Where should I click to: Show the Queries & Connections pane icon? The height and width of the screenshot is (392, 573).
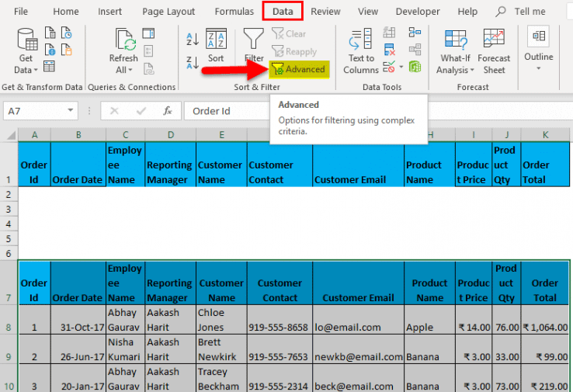148,33
